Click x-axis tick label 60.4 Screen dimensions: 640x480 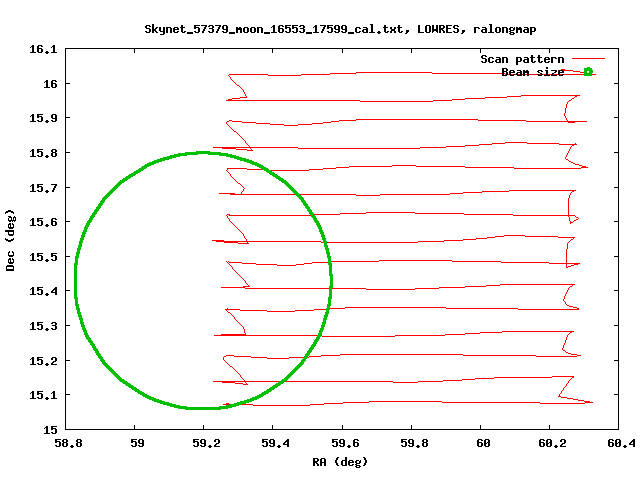click(x=621, y=443)
